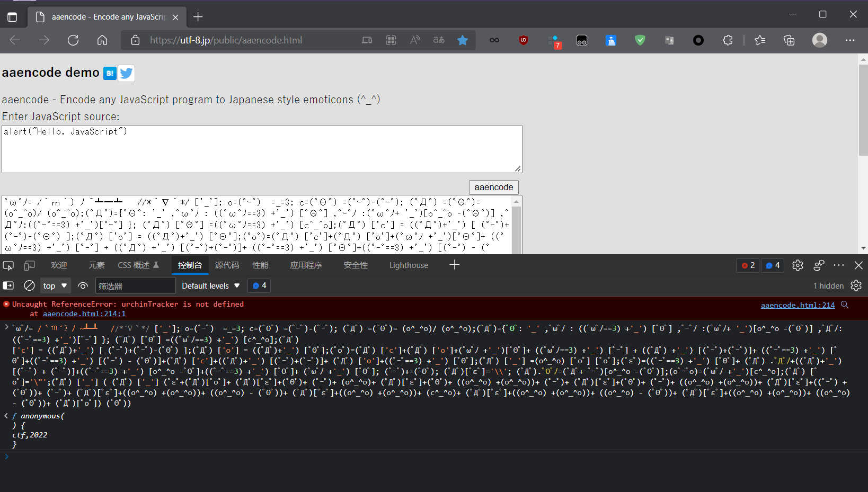Screen dimensions: 868x492
Task: Click the Twitter share icon
Action: click(x=126, y=73)
